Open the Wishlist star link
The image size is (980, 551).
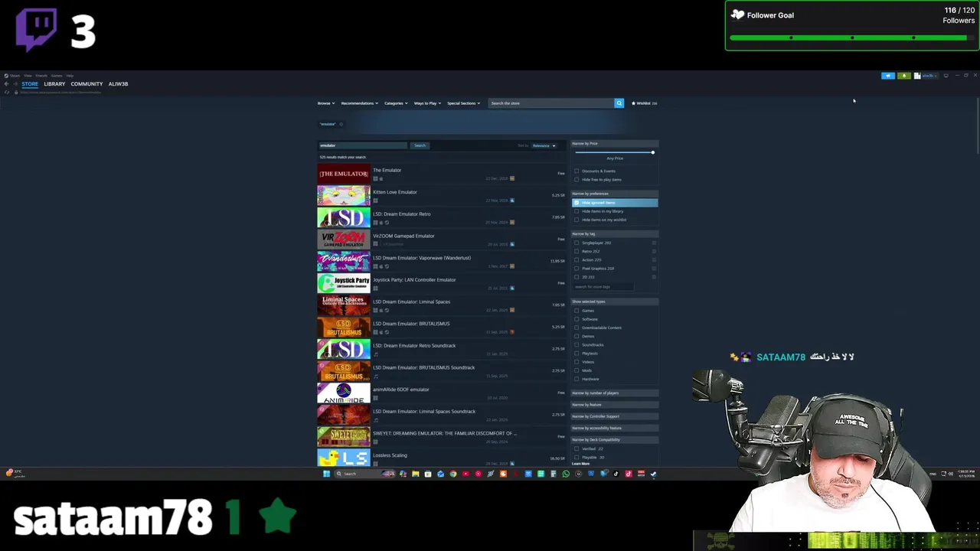coord(645,103)
